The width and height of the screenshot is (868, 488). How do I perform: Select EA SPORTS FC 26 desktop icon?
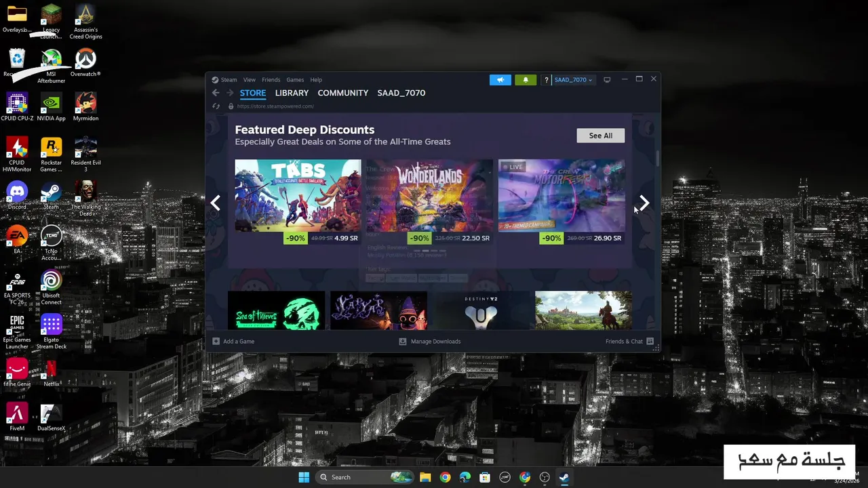point(17,288)
